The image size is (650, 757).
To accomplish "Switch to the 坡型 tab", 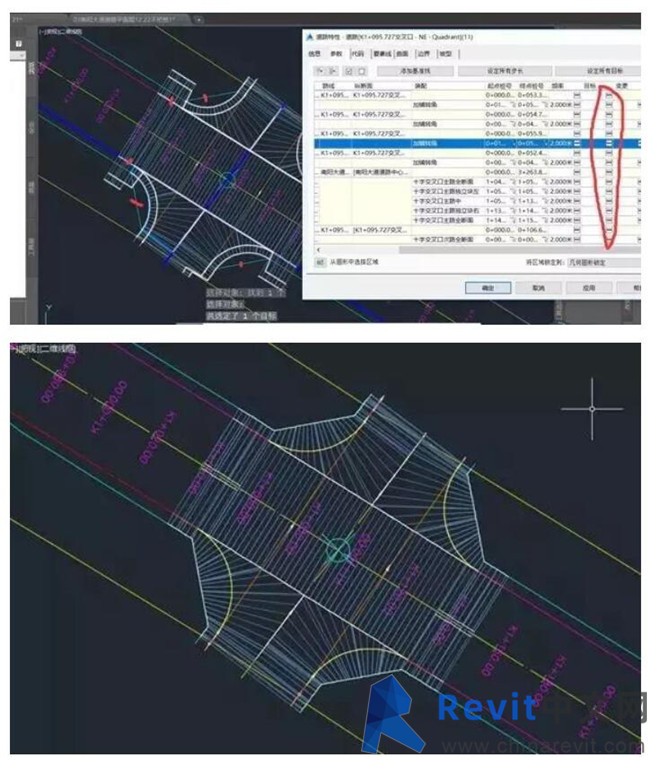I will [445, 54].
